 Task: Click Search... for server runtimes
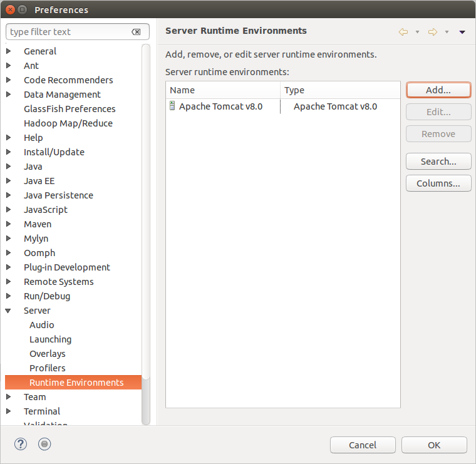point(438,162)
